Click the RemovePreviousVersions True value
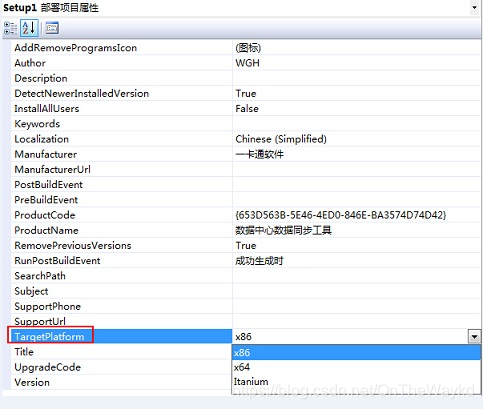483x409 pixels. pyautogui.click(x=246, y=246)
